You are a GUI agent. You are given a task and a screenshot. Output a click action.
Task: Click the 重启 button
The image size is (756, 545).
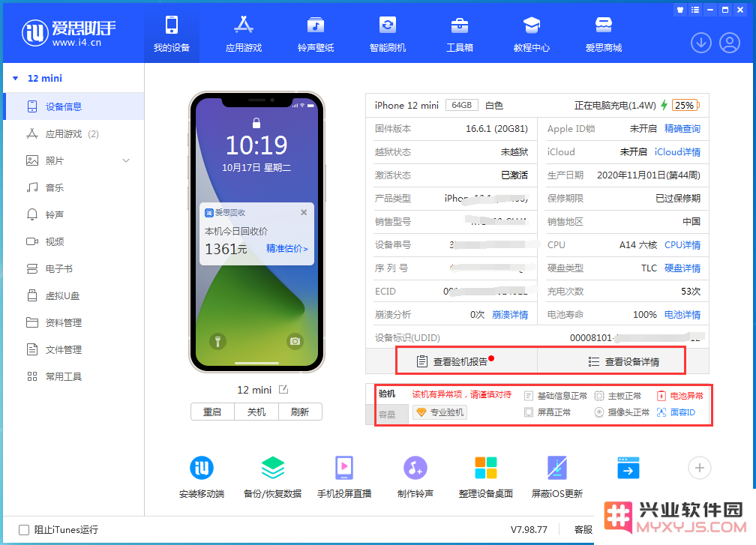[212, 412]
